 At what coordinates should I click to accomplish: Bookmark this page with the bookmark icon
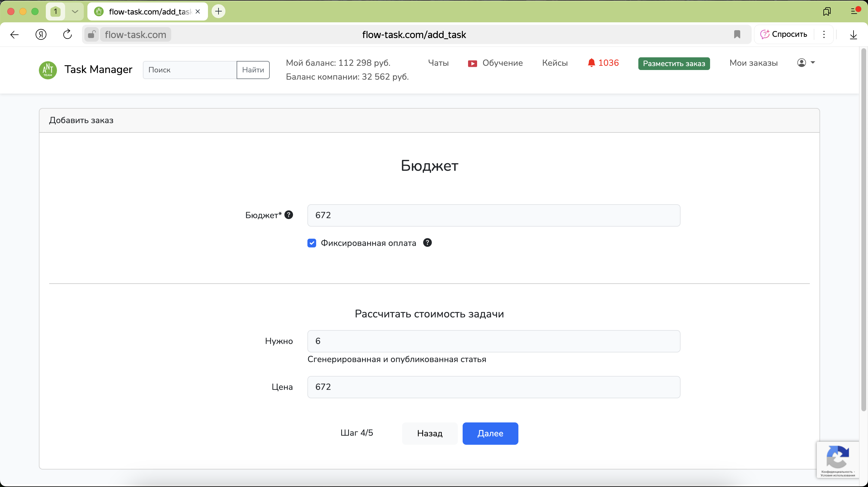pos(737,34)
